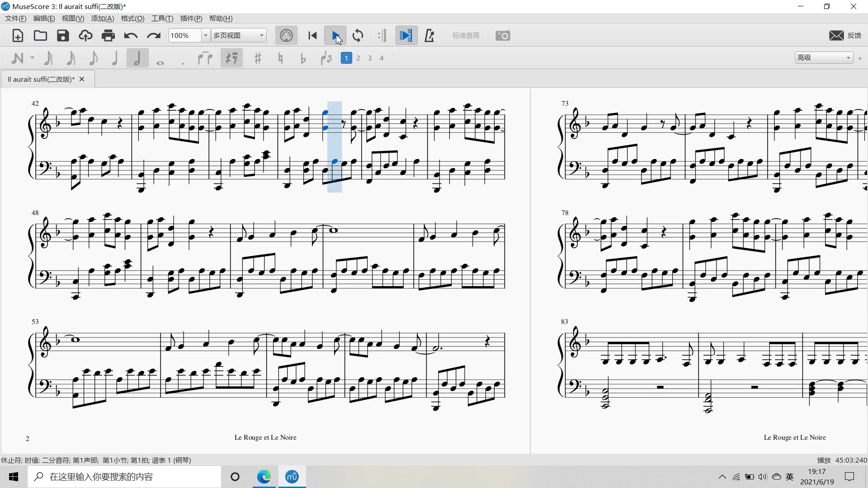This screenshot has height=488, width=868.
Task: Rewind playback to start
Action: [312, 36]
